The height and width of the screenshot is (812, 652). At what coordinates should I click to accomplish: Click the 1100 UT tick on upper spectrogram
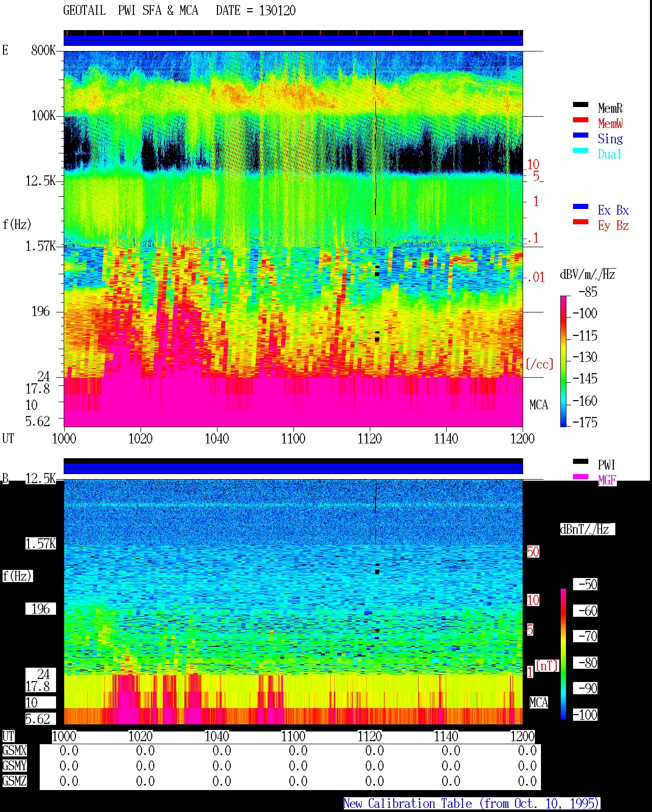(293, 438)
